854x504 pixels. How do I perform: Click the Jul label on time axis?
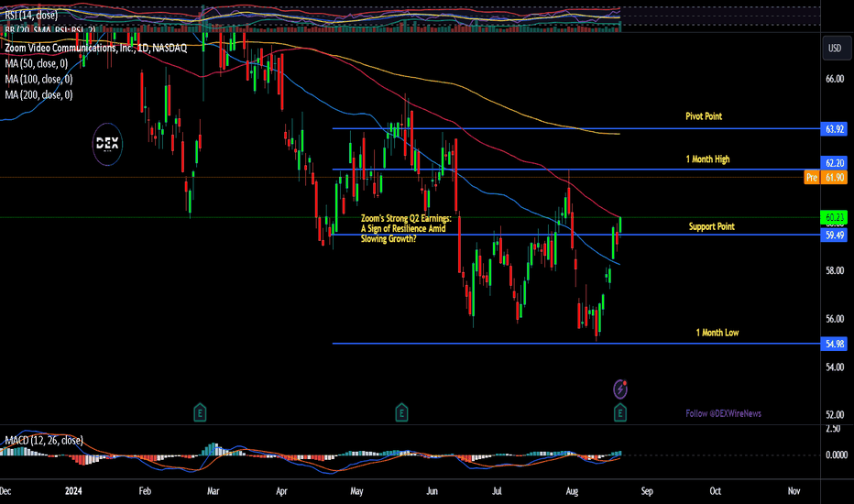click(497, 491)
